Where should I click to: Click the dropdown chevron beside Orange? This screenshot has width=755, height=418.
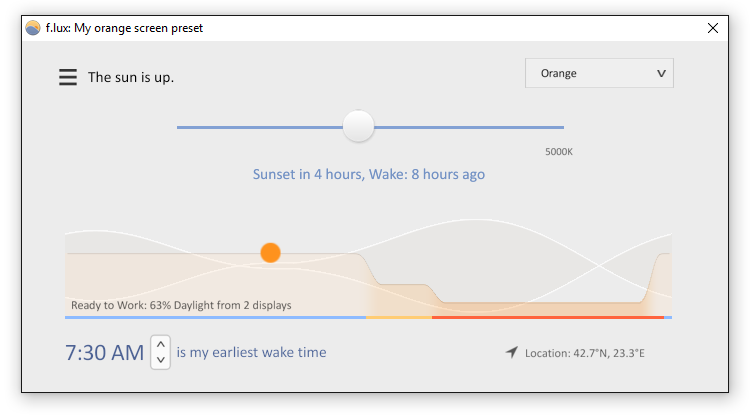[x=661, y=74]
